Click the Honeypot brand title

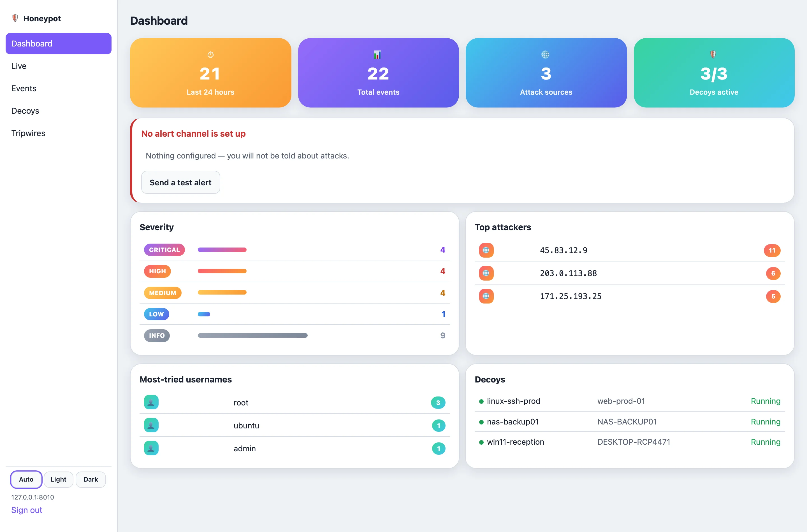coord(42,18)
